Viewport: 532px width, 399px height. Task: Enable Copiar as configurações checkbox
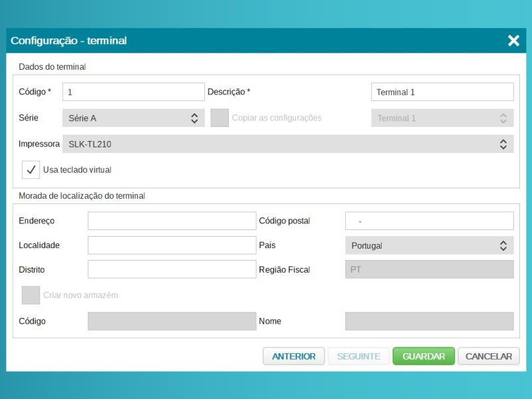(219, 118)
